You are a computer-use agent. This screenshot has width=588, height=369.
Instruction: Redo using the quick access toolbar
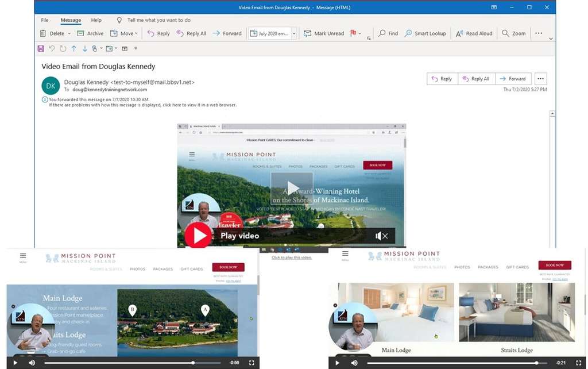pos(63,48)
